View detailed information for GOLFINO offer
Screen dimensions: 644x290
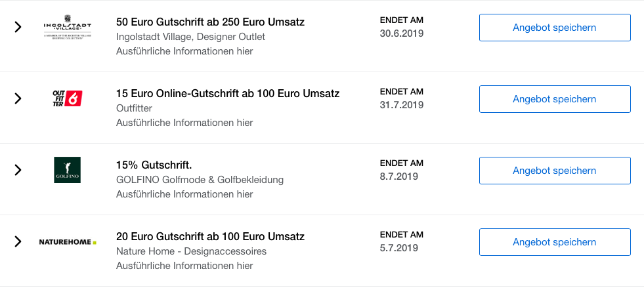(x=184, y=194)
